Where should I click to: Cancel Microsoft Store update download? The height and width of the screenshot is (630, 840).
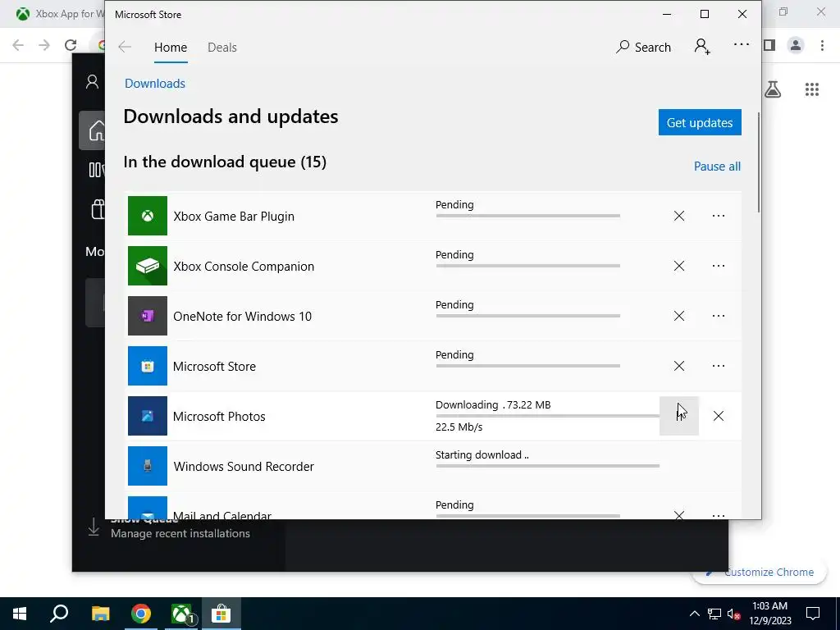(678, 366)
